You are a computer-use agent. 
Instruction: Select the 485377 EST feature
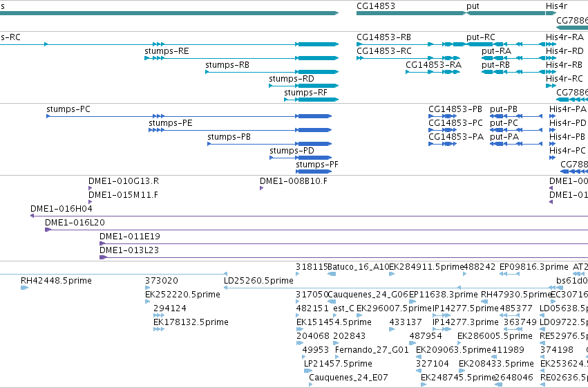click(x=511, y=315)
